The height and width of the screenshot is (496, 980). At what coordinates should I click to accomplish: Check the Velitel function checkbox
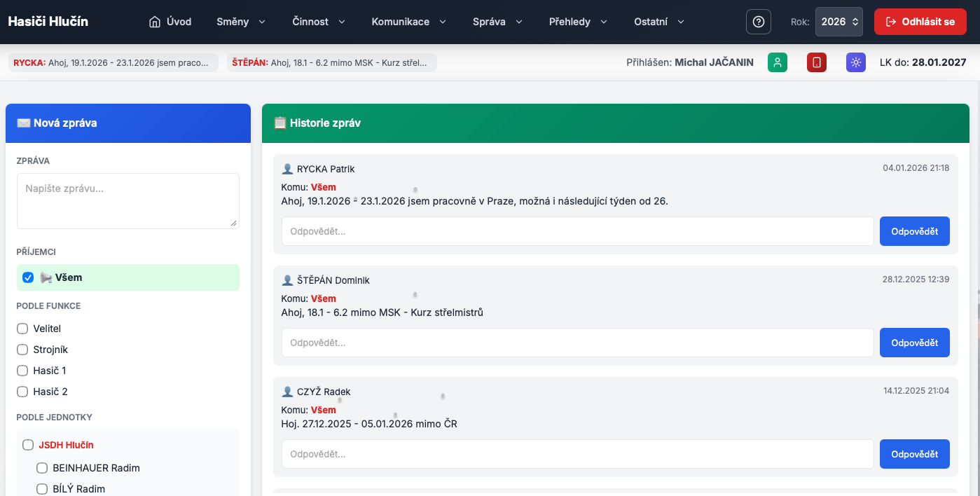point(22,329)
